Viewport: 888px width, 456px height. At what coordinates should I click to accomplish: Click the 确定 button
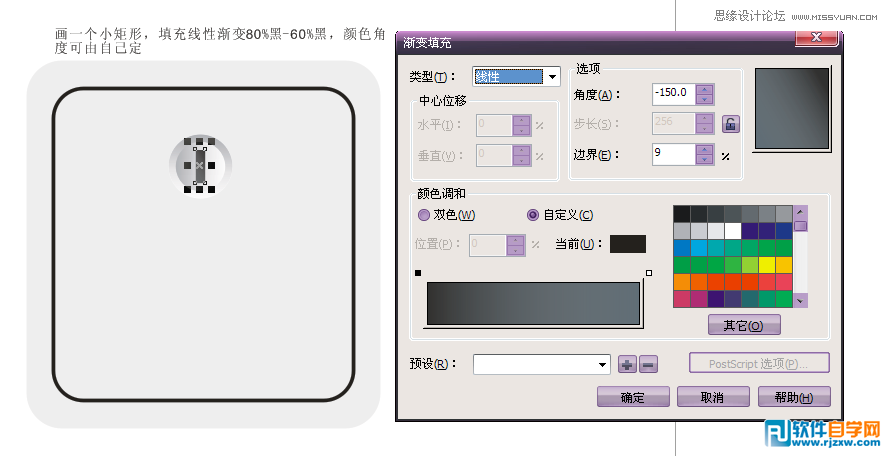click(x=633, y=397)
